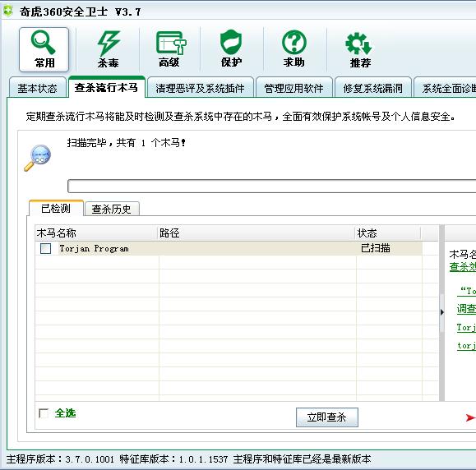Sort by the 状态 column header
The width and height of the screenshot is (476, 470).
388,233
